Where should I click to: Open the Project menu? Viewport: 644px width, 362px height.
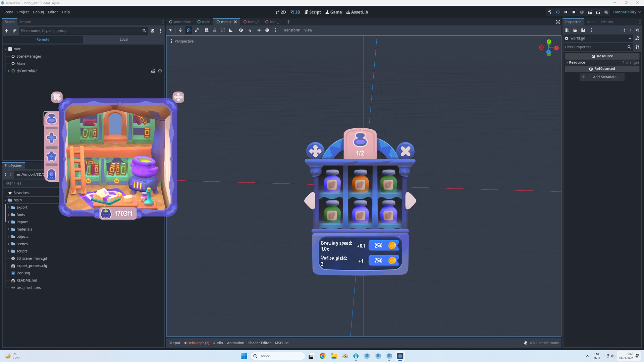coord(23,12)
